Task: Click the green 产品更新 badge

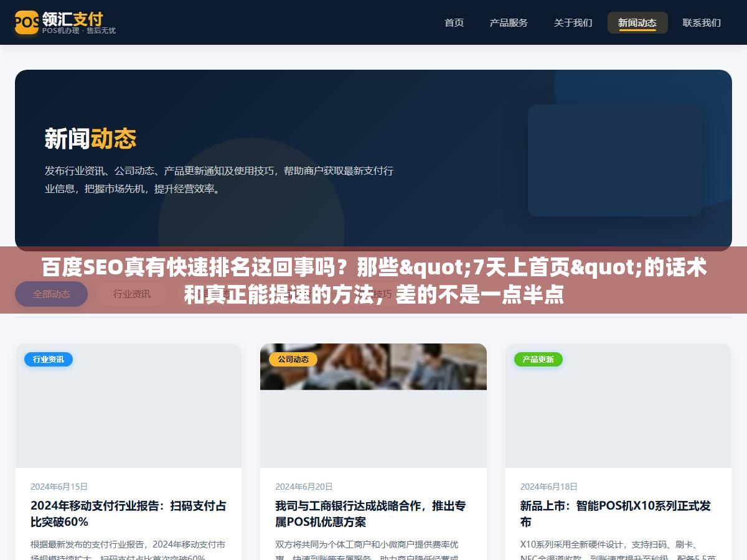Action: [x=538, y=359]
